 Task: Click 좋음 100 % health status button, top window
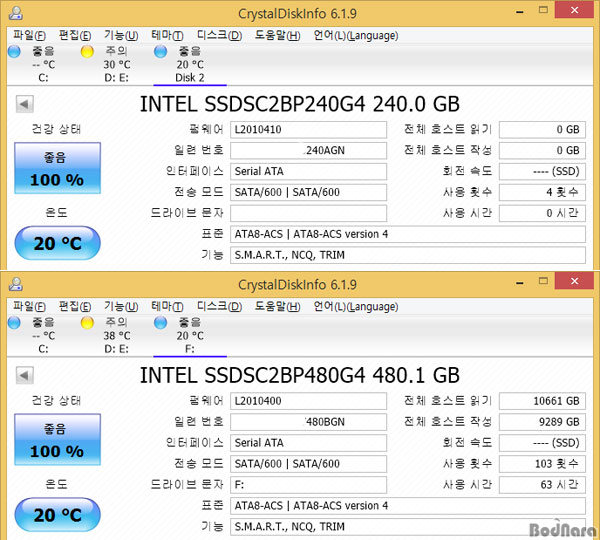point(57,168)
